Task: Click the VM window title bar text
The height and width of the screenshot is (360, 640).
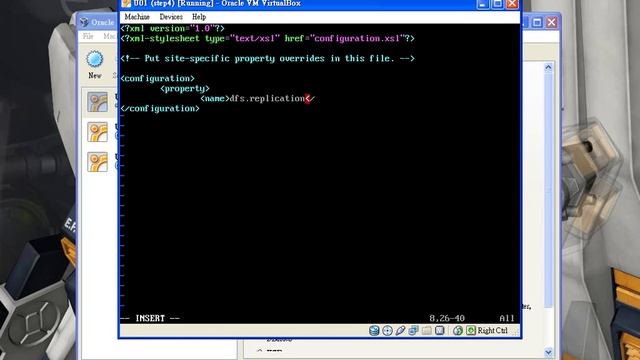Action: pyautogui.click(x=217, y=3)
